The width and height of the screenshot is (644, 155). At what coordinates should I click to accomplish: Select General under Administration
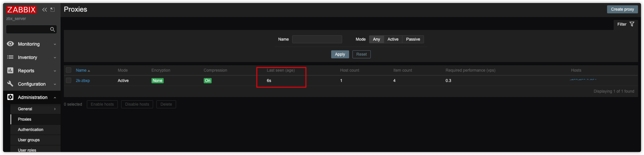pyautogui.click(x=35, y=109)
